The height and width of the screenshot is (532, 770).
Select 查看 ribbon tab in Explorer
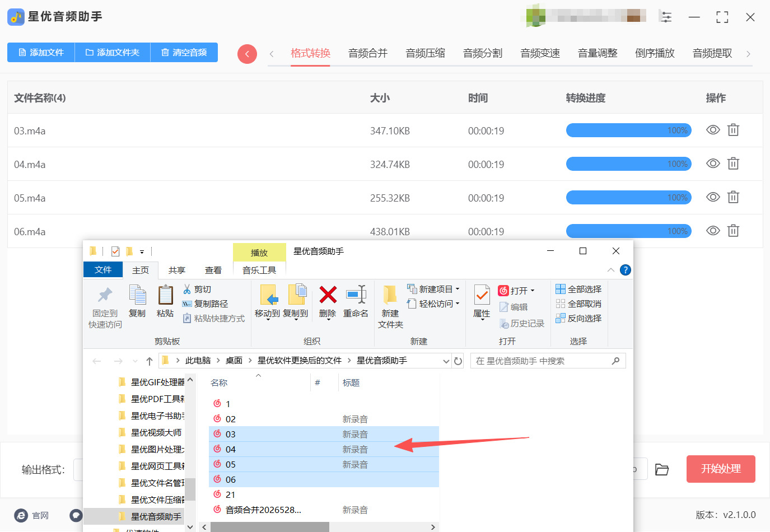[x=213, y=270]
